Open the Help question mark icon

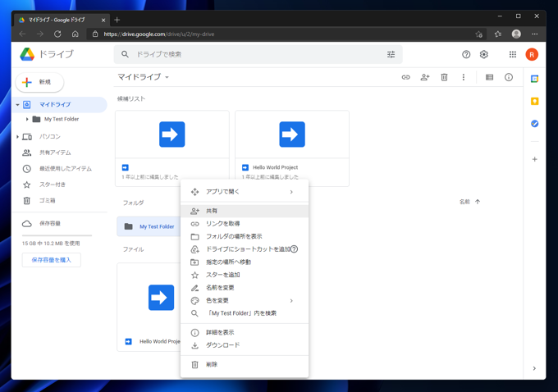click(466, 54)
